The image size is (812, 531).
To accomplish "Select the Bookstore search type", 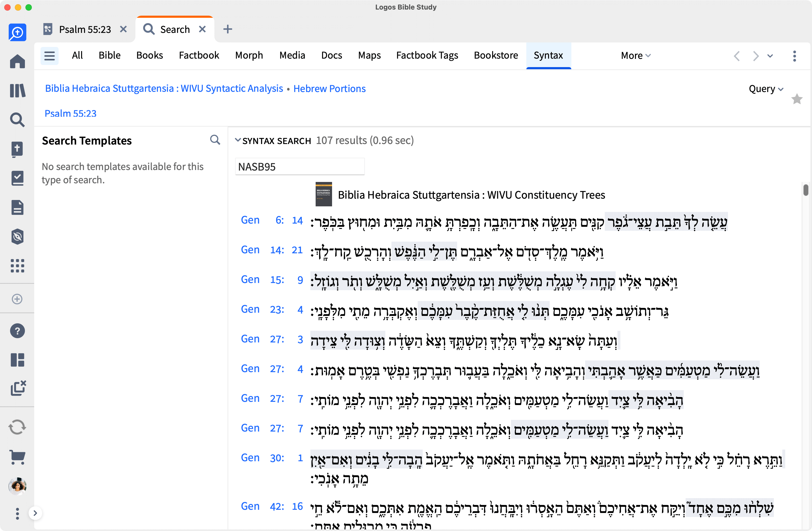I will tap(496, 55).
